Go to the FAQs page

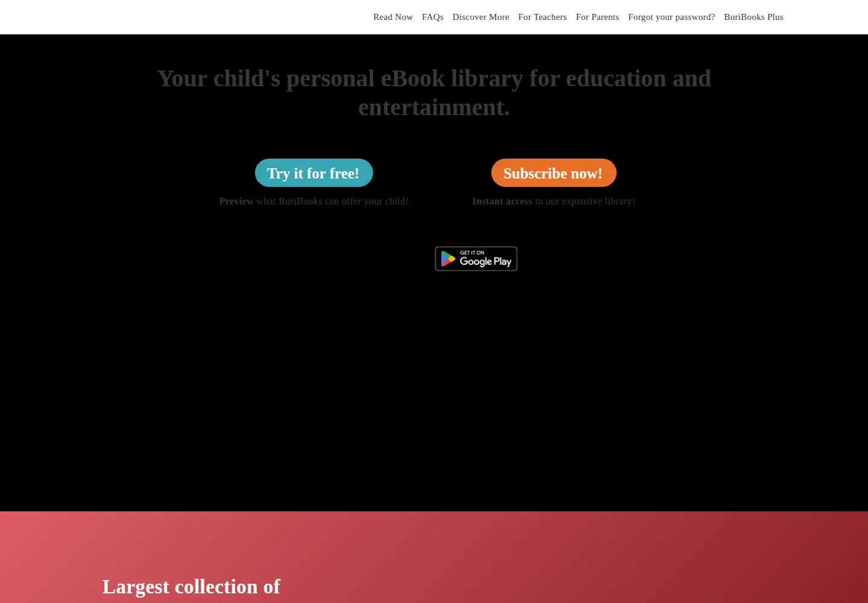pyautogui.click(x=433, y=17)
